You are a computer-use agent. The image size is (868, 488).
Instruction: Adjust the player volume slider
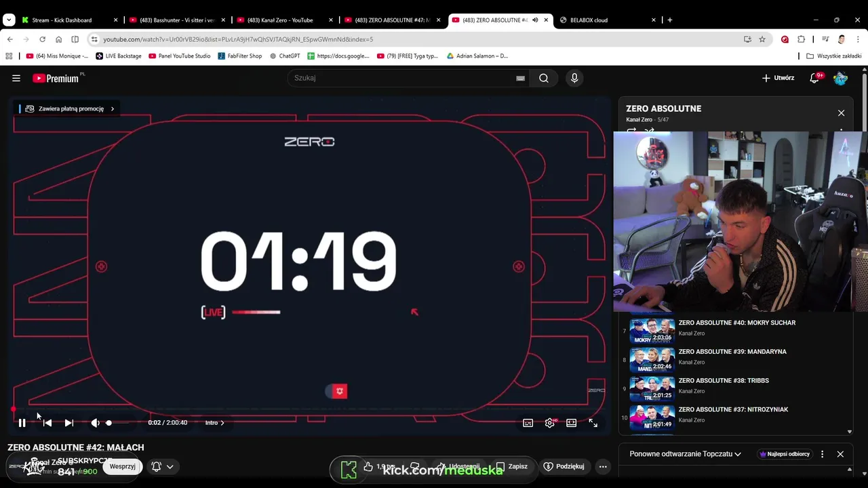click(x=119, y=423)
